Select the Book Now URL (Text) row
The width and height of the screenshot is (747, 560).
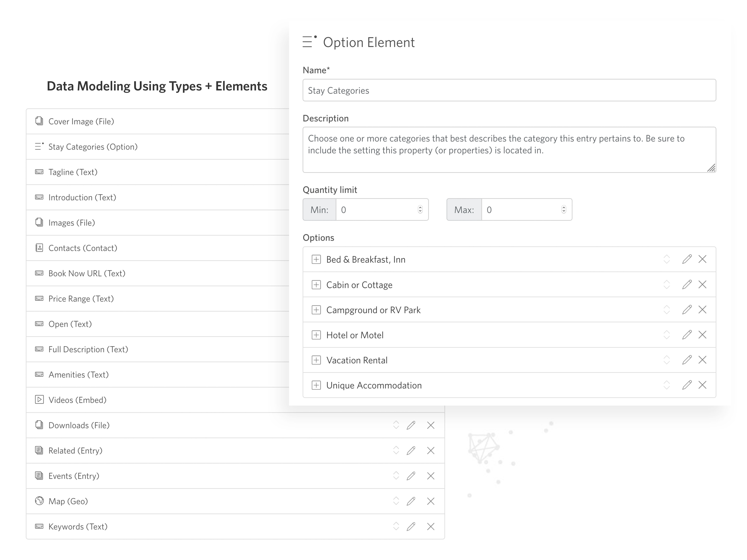click(x=158, y=273)
